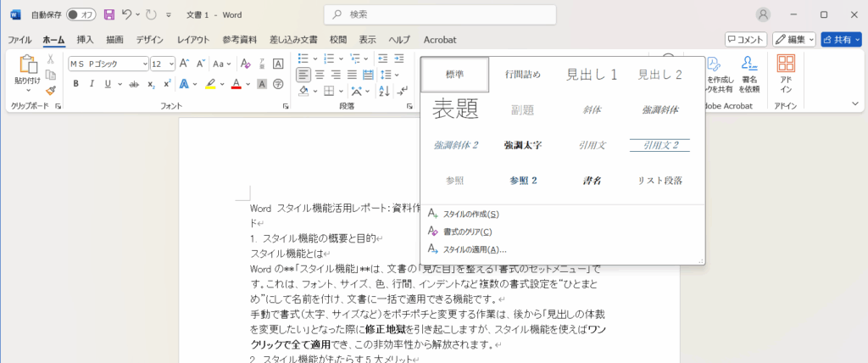Apply subscript formatting icon

click(x=151, y=84)
